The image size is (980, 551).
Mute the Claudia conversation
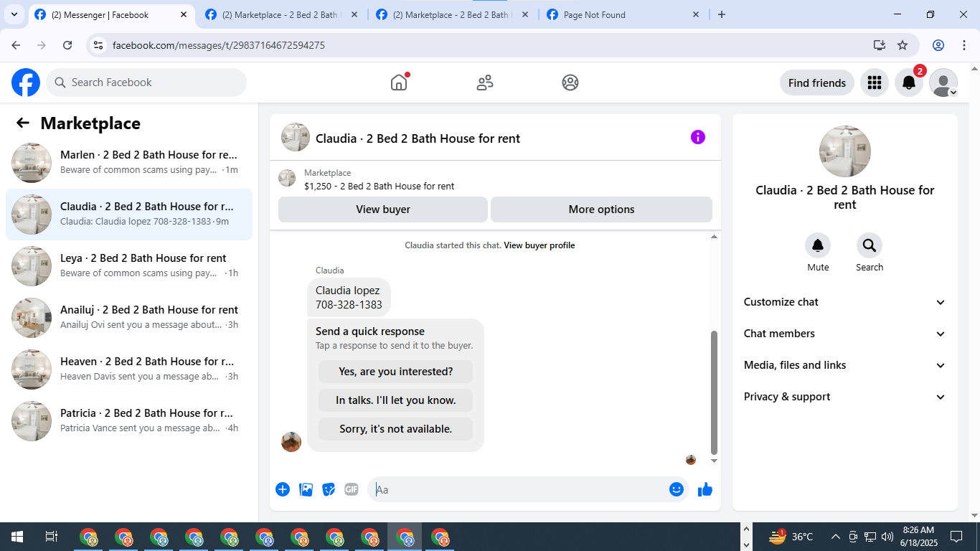point(818,246)
